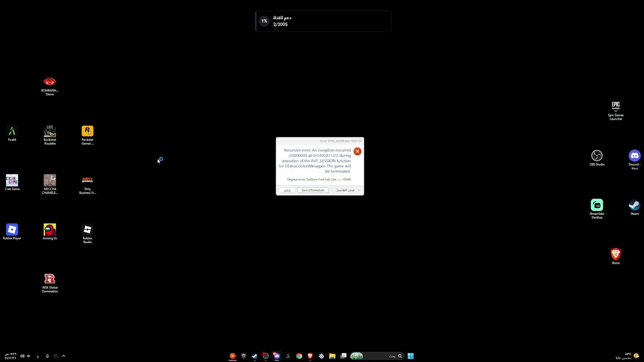Open Roblox Player desktop icon
The image size is (644, 362).
tap(12, 232)
